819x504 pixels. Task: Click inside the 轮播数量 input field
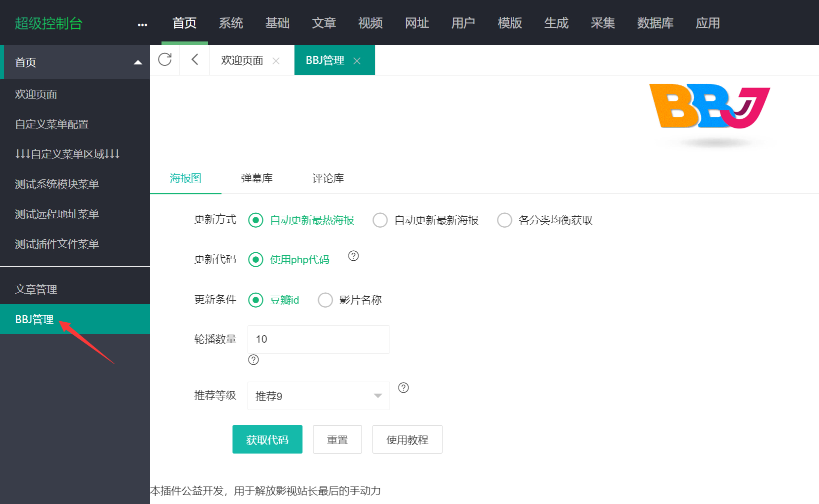pyautogui.click(x=318, y=339)
